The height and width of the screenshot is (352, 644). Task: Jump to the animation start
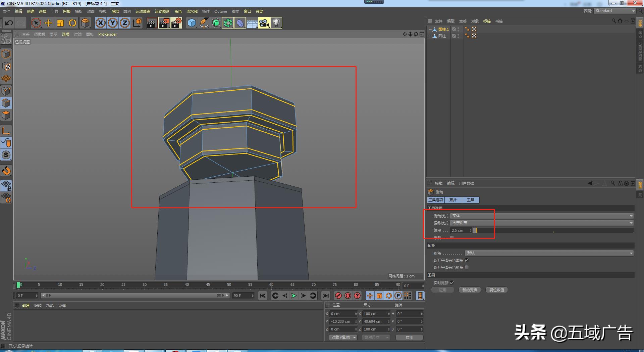pos(263,296)
